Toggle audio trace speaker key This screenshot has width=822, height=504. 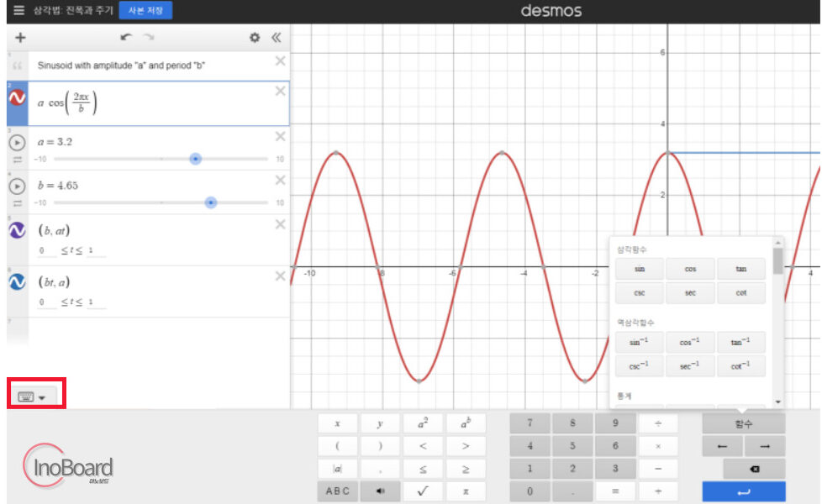[x=380, y=491]
